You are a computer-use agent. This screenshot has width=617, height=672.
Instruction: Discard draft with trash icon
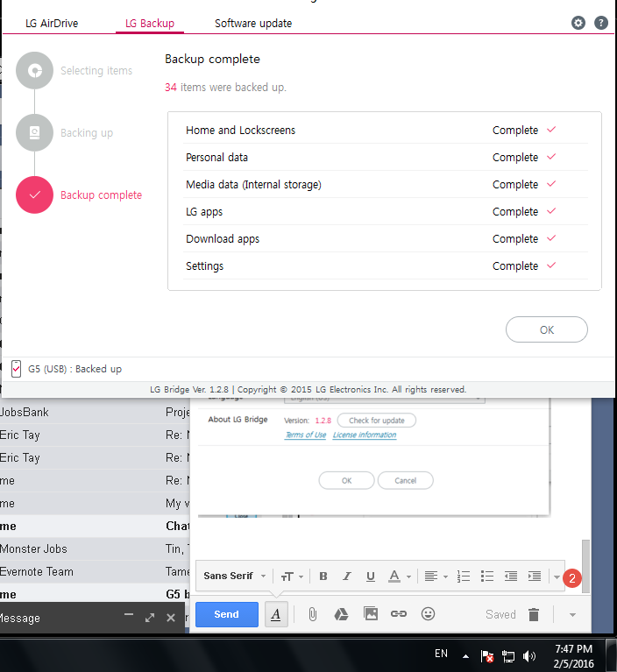(x=534, y=614)
